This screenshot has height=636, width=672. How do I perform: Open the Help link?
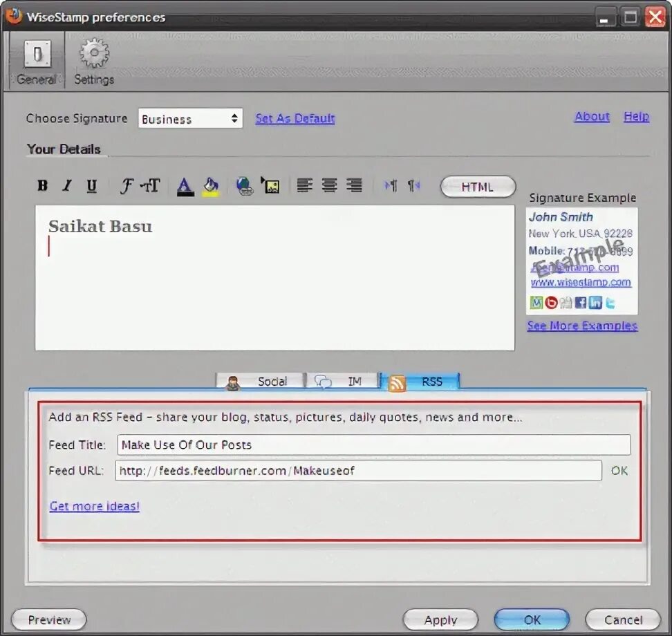637,116
